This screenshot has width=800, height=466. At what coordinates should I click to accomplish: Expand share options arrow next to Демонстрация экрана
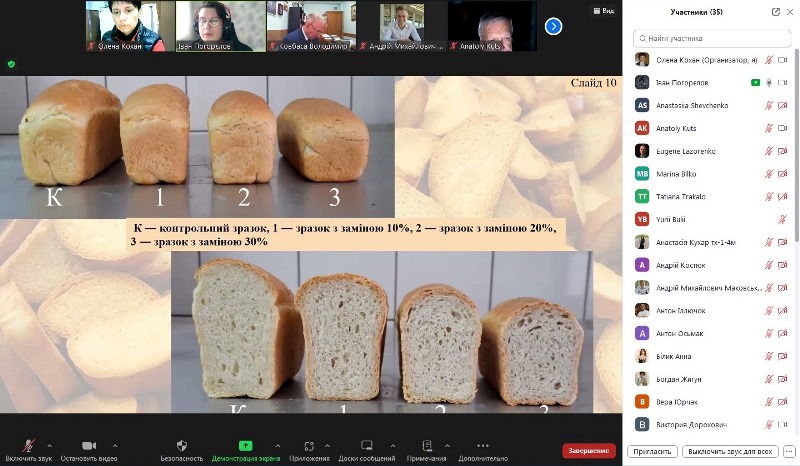click(x=278, y=446)
